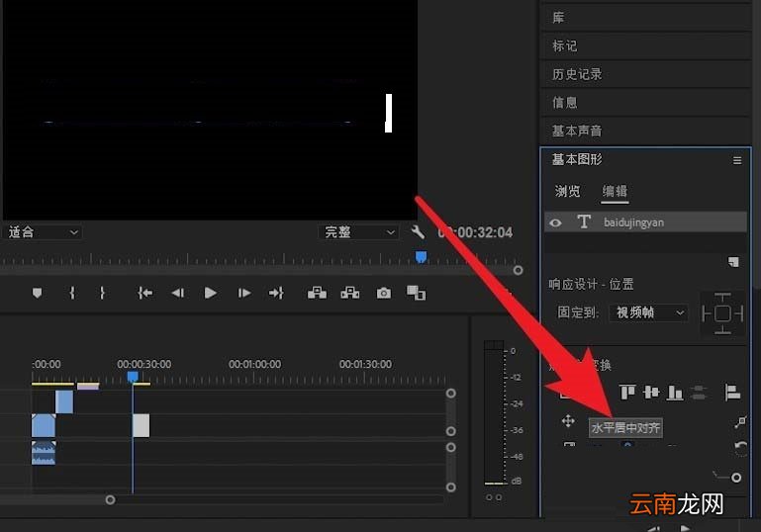761x532 pixels.
Task: Play the sequence in program monitor
Action: click(x=210, y=293)
